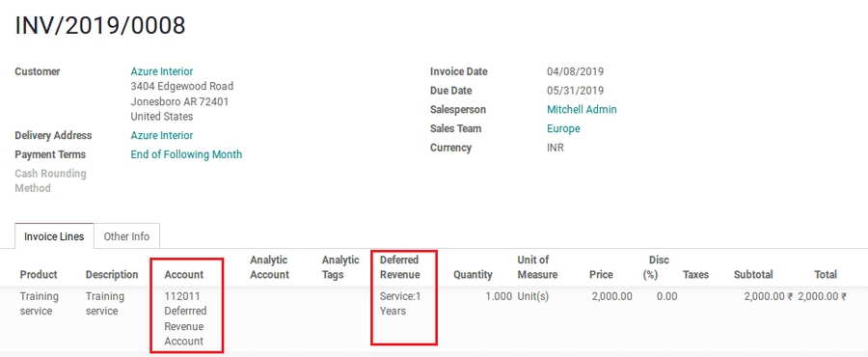This screenshot has width=868, height=357.
Task: Click the Price column header
Action: [601, 275]
